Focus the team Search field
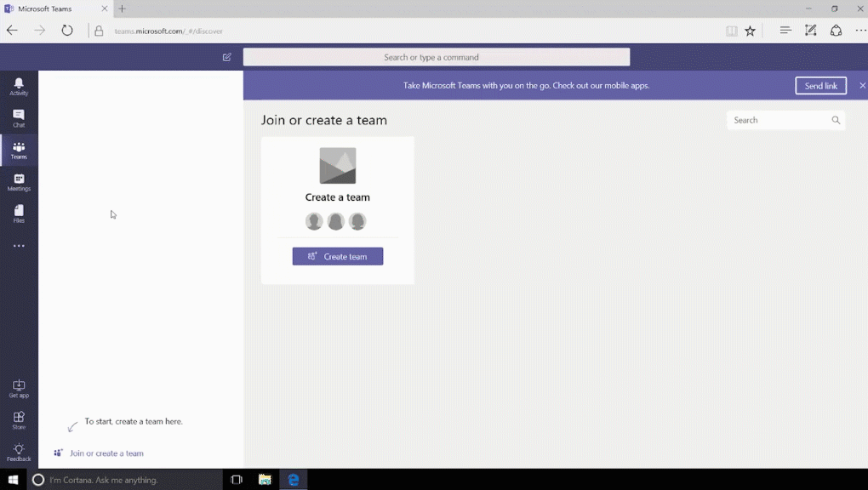868x490 pixels. click(x=785, y=120)
